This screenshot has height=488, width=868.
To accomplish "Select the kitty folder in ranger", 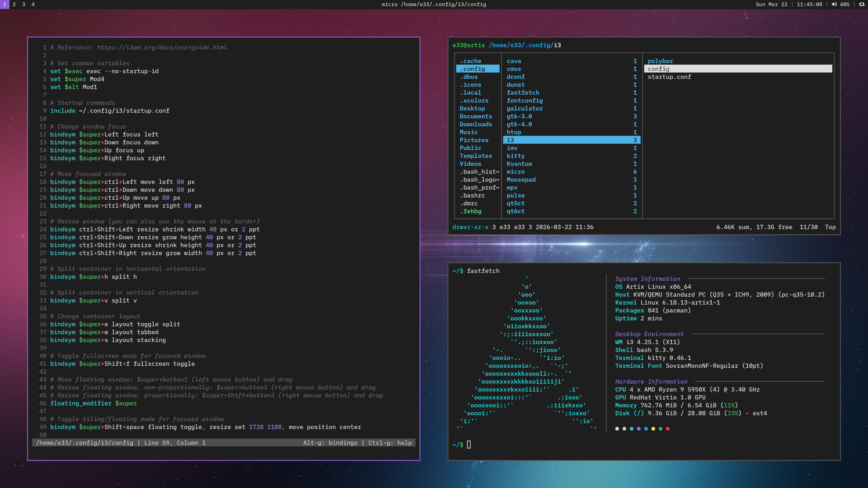I will pyautogui.click(x=516, y=156).
